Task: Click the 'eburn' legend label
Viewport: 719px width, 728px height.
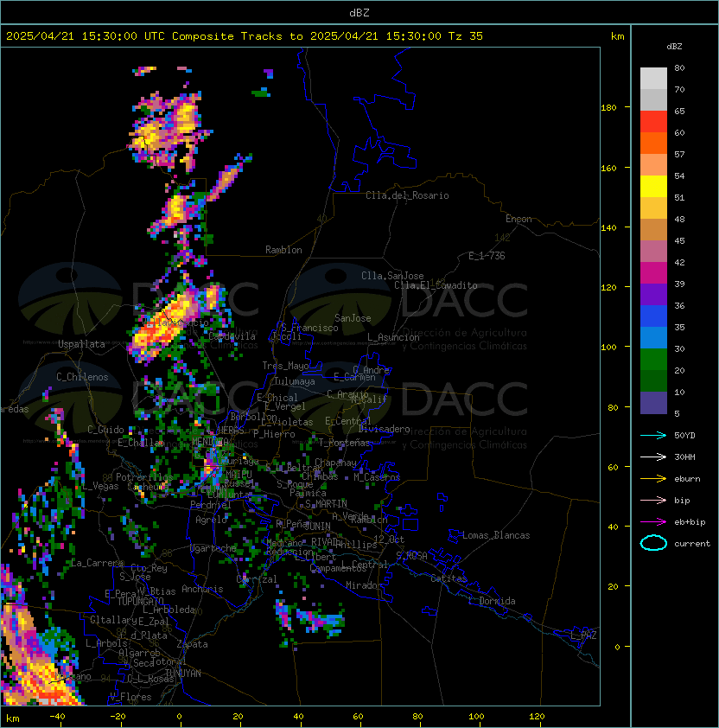Action: pyautogui.click(x=687, y=479)
